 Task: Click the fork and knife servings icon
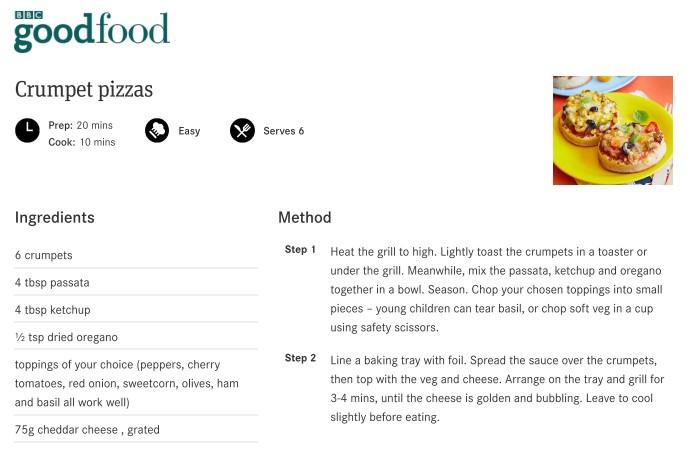click(242, 131)
